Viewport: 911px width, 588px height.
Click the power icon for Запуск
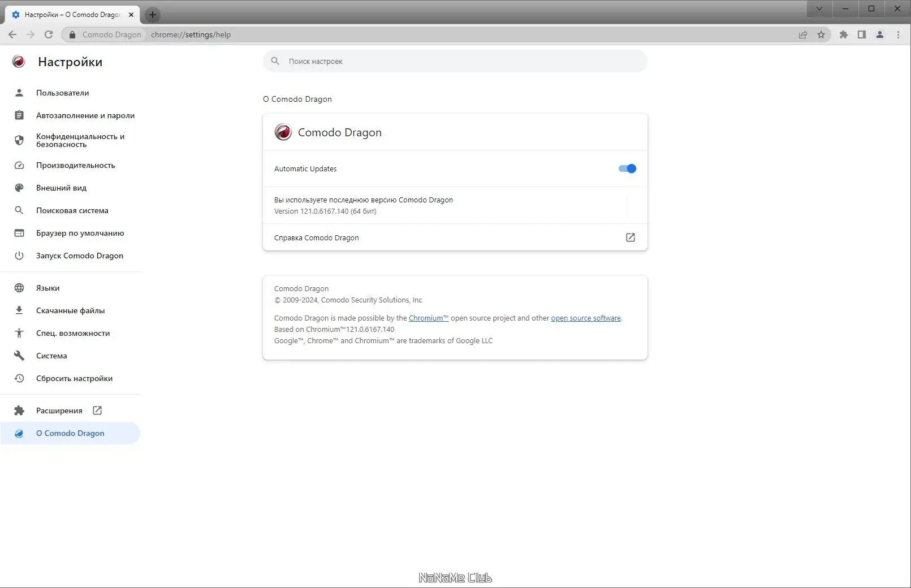(19, 256)
